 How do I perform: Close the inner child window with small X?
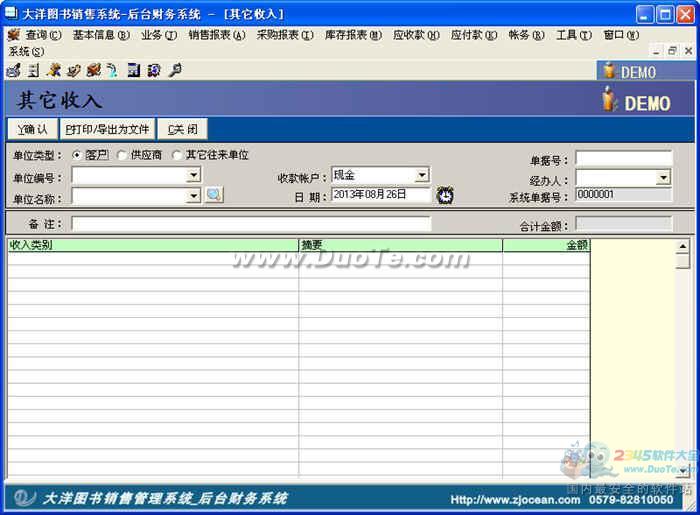click(688, 51)
